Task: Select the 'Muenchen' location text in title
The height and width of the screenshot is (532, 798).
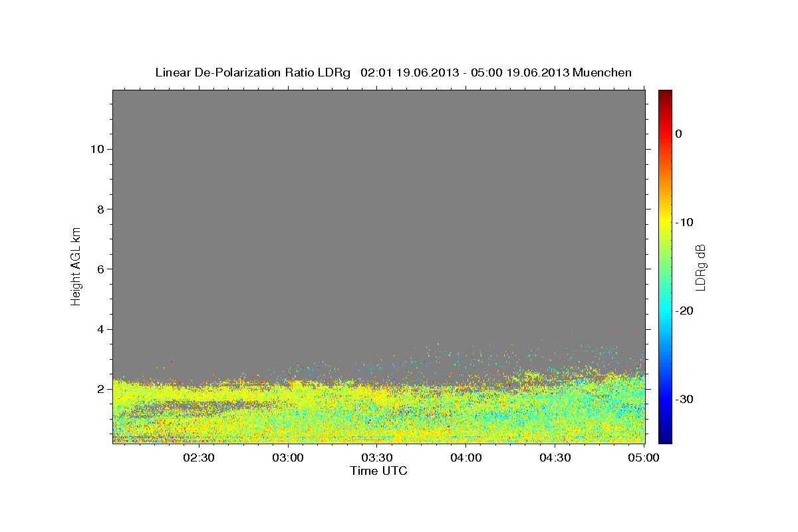Action: point(602,72)
